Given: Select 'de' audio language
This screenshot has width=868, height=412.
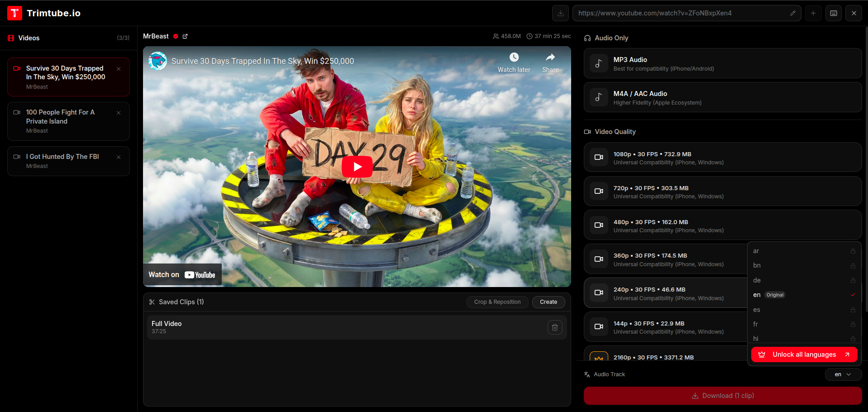Looking at the screenshot, I should (x=804, y=280).
